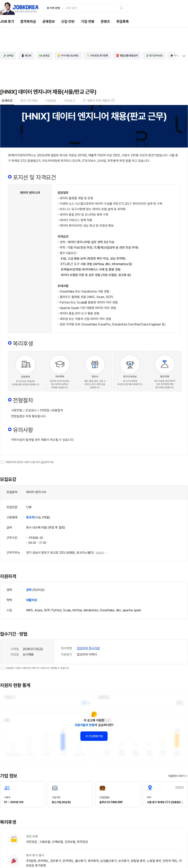Focus the JOB 검색 search field

point(91,8)
